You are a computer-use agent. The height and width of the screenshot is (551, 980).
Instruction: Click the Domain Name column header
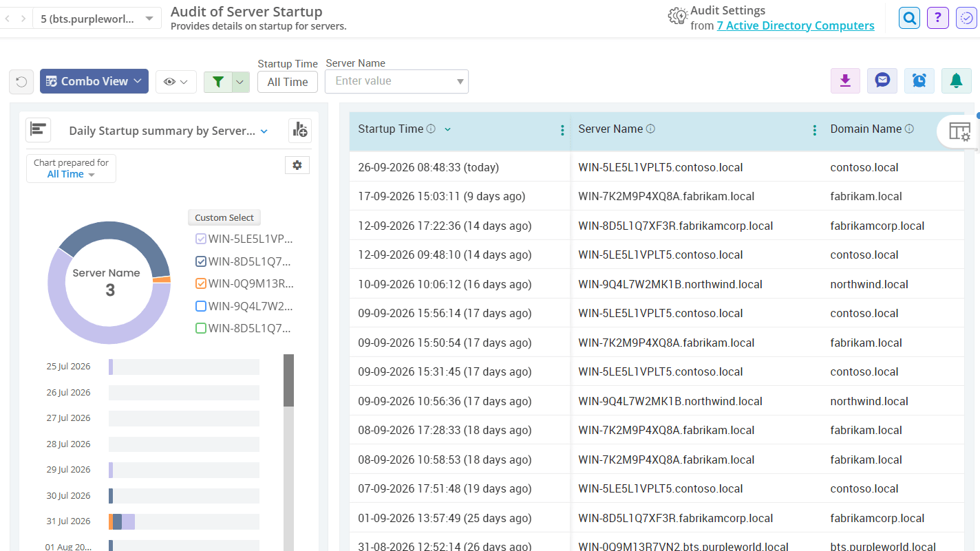pyautogui.click(x=866, y=129)
